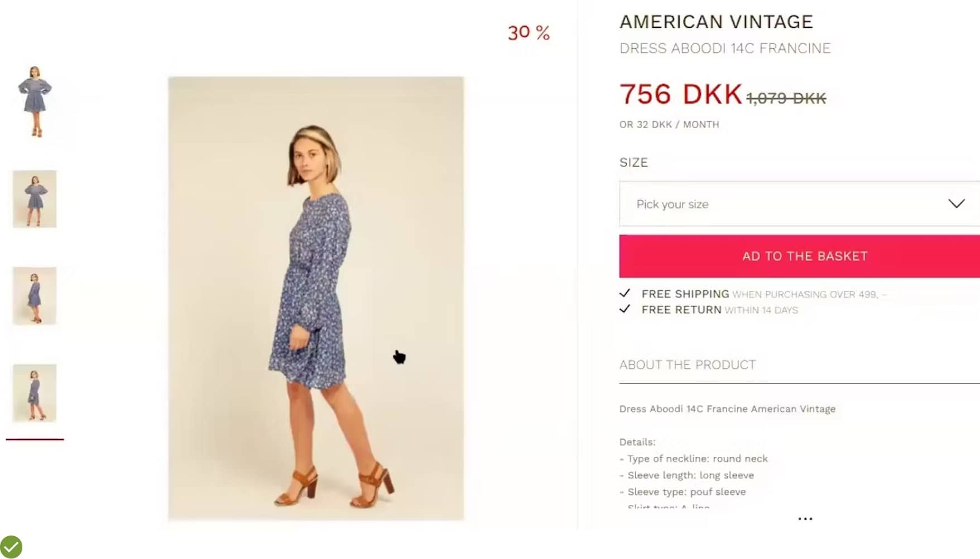The width and height of the screenshot is (980, 559).
Task: Open the American Vintage brand link
Action: 716,22
